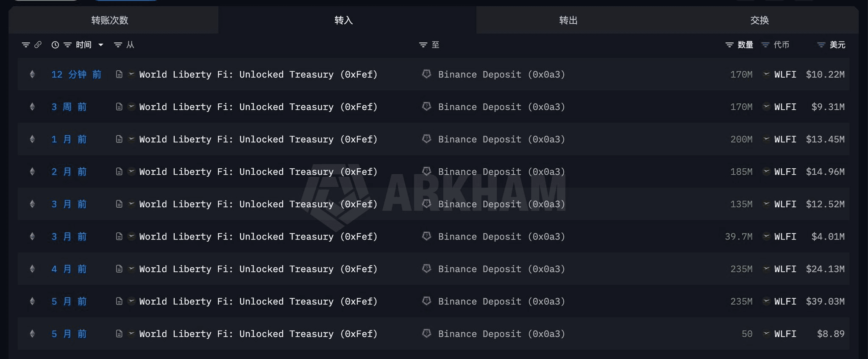Open the 从 sender filter icon
The height and width of the screenshot is (359, 868).
(x=118, y=45)
